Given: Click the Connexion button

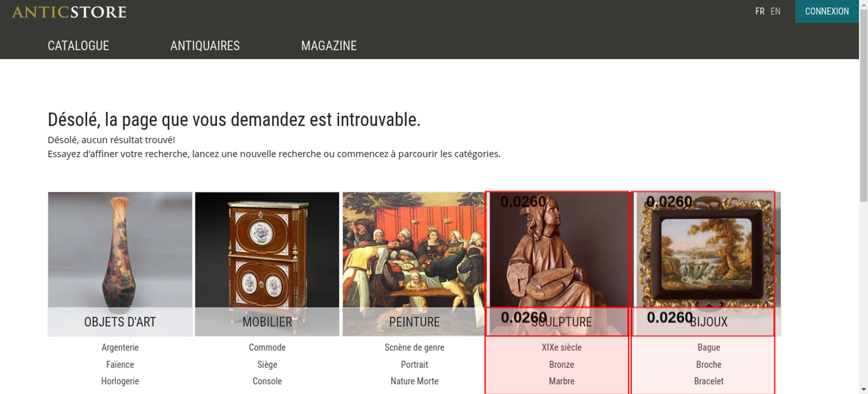Looking at the screenshot, I should pos(827,11).
